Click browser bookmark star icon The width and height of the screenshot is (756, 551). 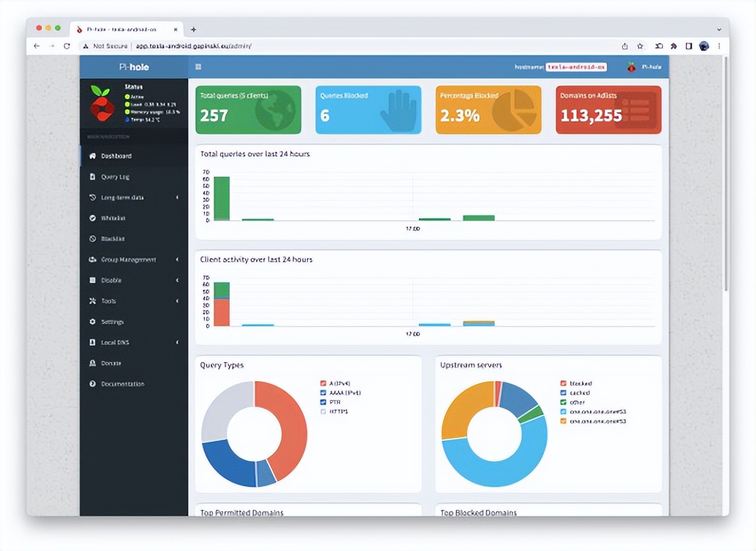(640, 46)
